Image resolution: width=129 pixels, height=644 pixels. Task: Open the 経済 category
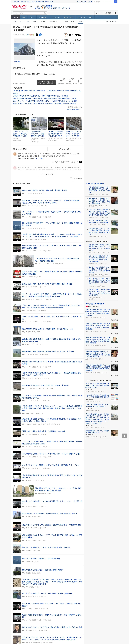point(34,22)
